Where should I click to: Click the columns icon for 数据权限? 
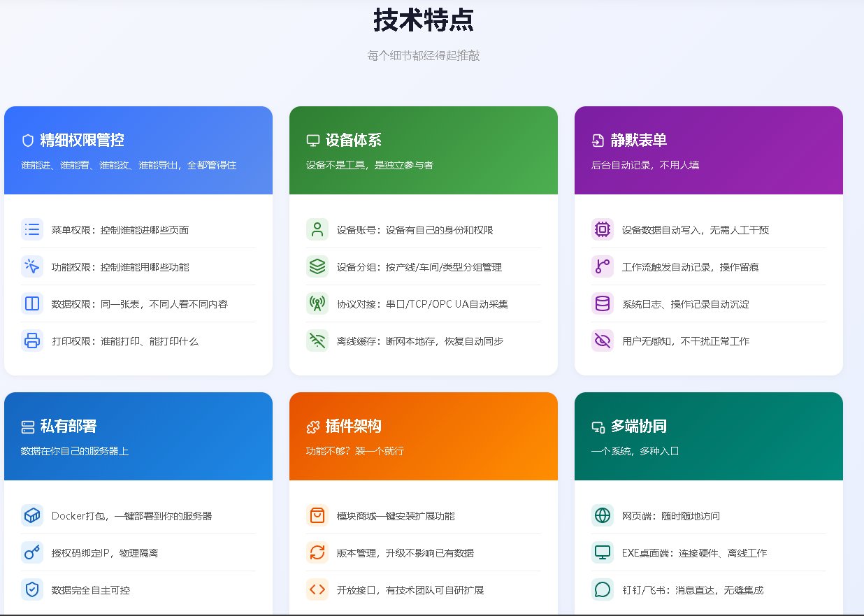(x=32, y=303)
